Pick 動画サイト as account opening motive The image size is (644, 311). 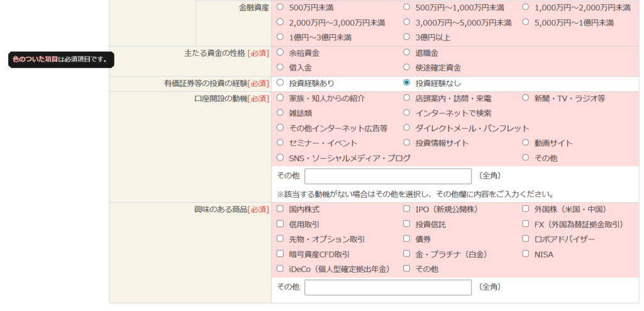pos(526,143)
